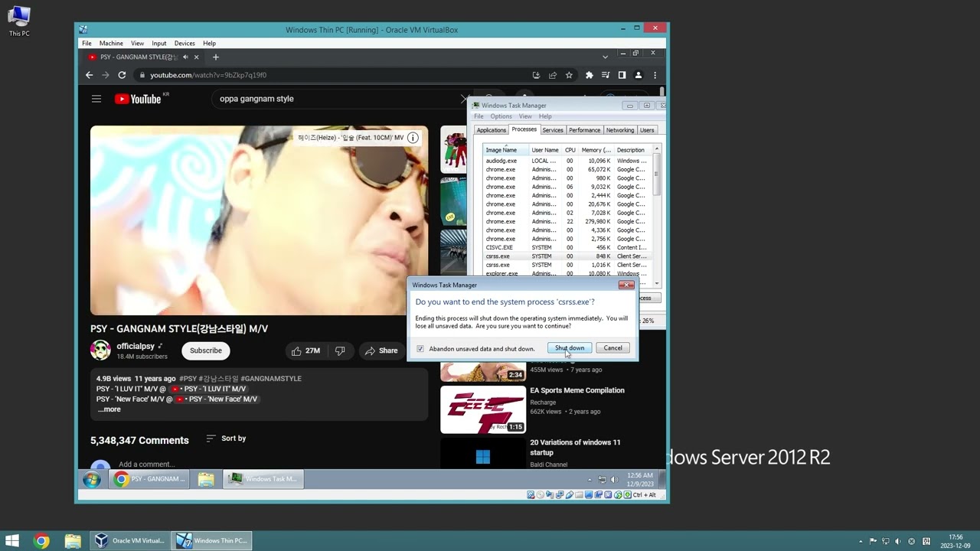
Task: Sort processes by CPU column
Action: [x=570, y=150]
